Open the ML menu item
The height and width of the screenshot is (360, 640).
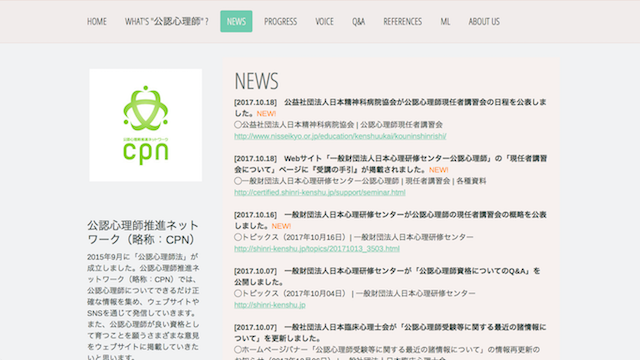pyautogui.click(x=445, y=21)
